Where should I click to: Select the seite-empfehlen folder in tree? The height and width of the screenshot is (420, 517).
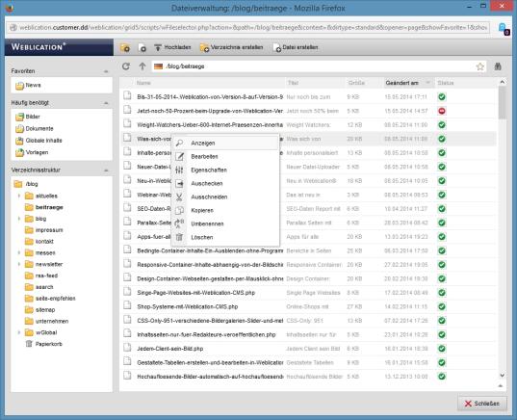(50, 299)
